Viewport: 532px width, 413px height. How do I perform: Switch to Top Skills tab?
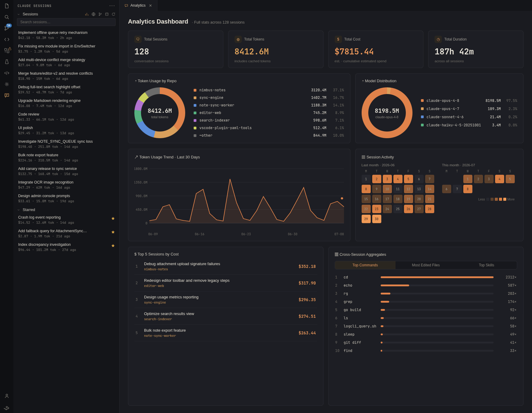tap(486, 265)
